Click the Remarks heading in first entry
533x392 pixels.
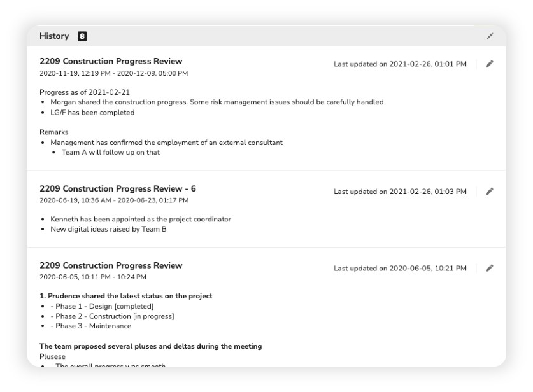click(53, 132)
